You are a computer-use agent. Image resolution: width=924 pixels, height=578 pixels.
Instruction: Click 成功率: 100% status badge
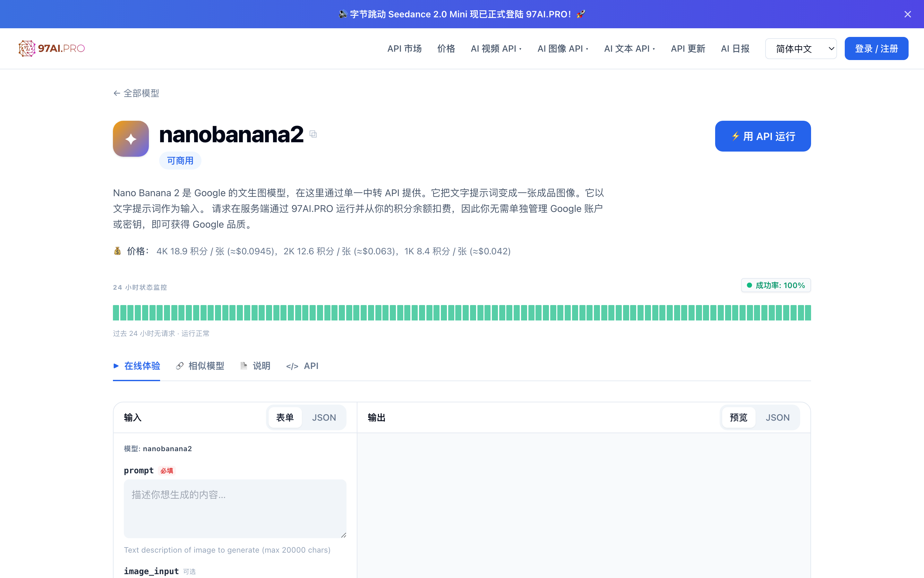(x=776, y=285)
